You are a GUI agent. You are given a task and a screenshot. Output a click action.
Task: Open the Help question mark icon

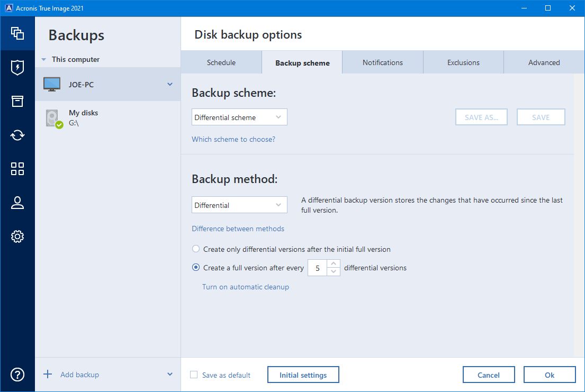pos(17,375)
